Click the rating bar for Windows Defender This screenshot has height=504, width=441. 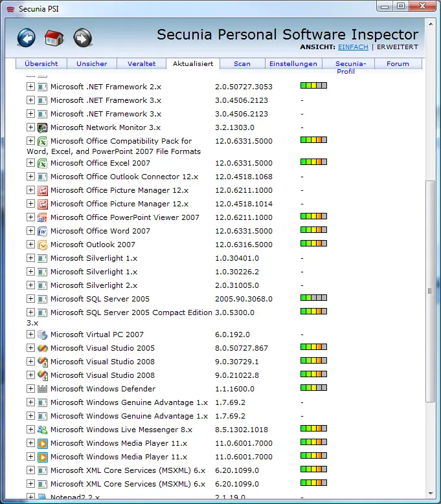313,388
